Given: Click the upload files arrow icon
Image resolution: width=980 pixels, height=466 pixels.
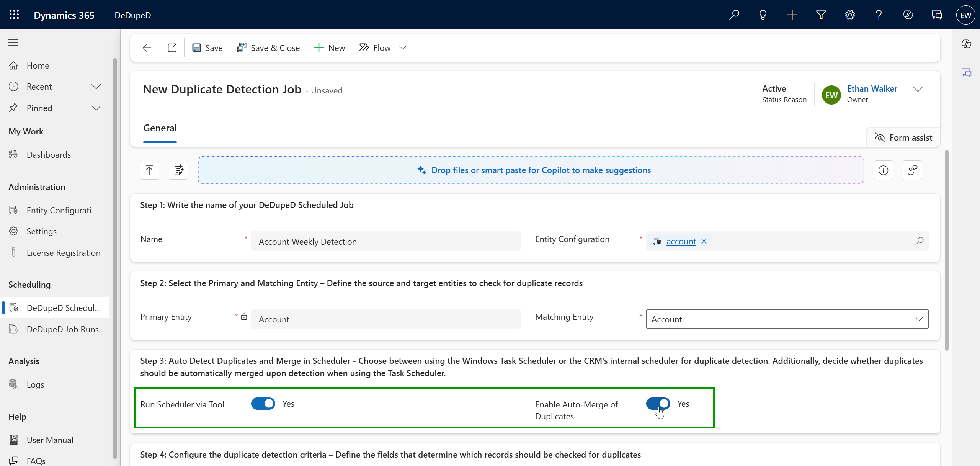Looking at the screenshot, I should [x=149, y=170].
